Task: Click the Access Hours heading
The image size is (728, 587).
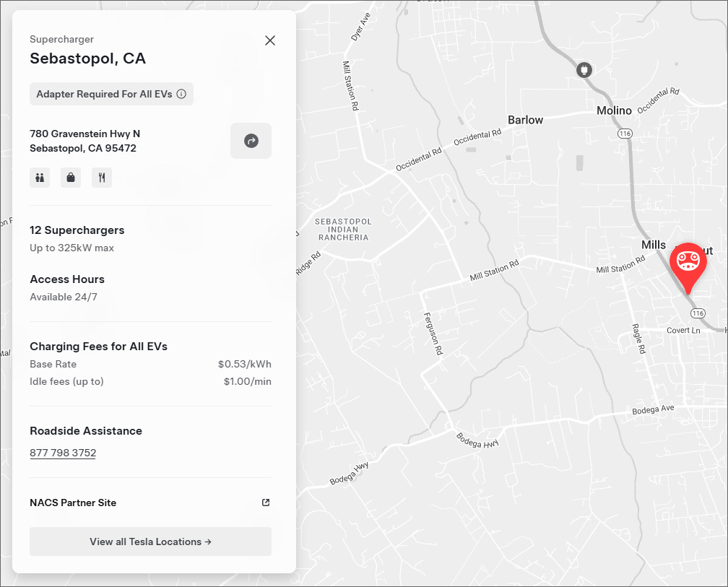Action: click(x=67, y=279)
